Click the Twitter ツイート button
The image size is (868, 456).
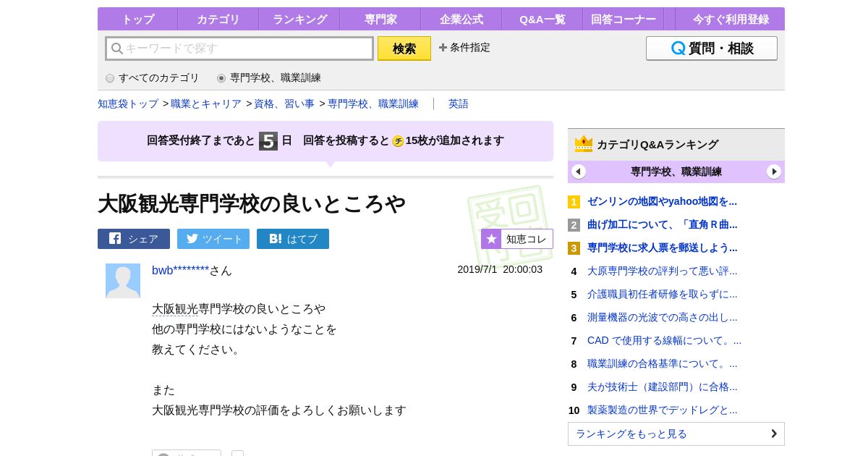point(213,239)
